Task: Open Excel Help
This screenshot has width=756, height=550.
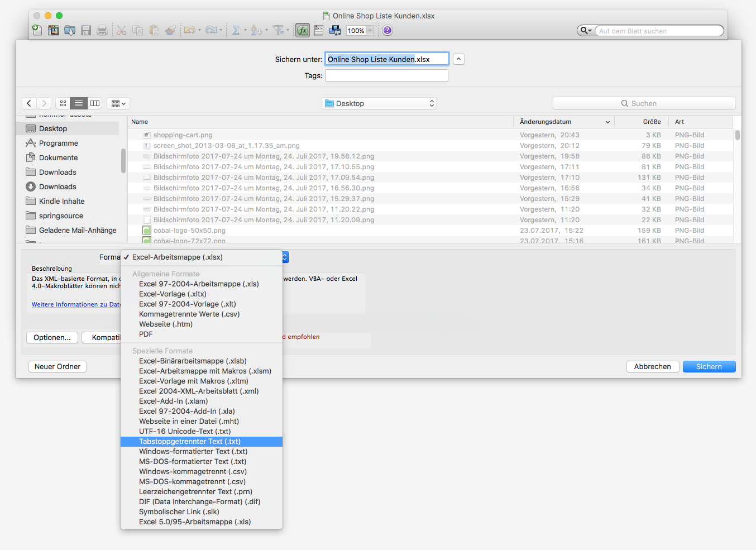Action: [387, 30]
